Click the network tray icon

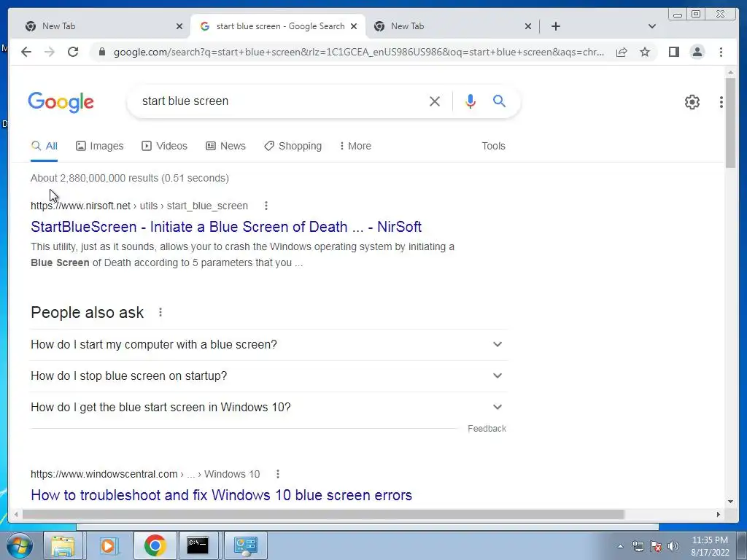tap(638, 546)
